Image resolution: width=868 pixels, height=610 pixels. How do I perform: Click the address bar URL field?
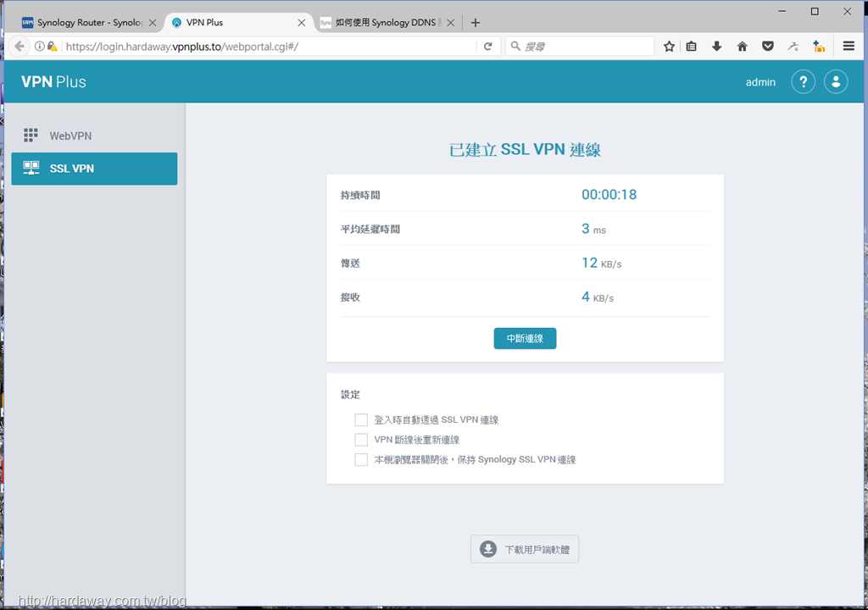click(x=269, y=47)
